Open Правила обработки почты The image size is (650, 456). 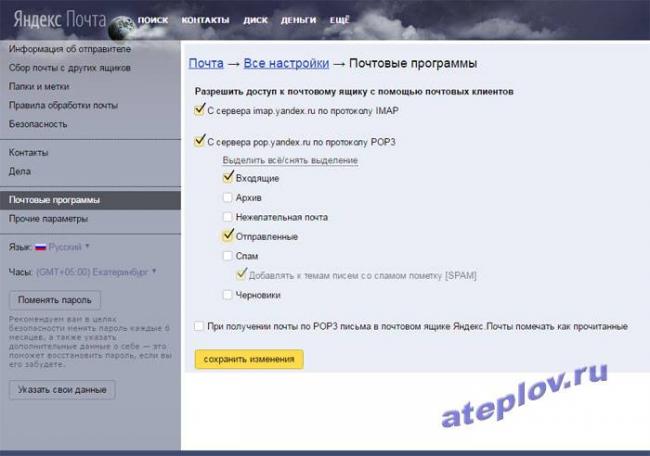[x=63, y=105]
